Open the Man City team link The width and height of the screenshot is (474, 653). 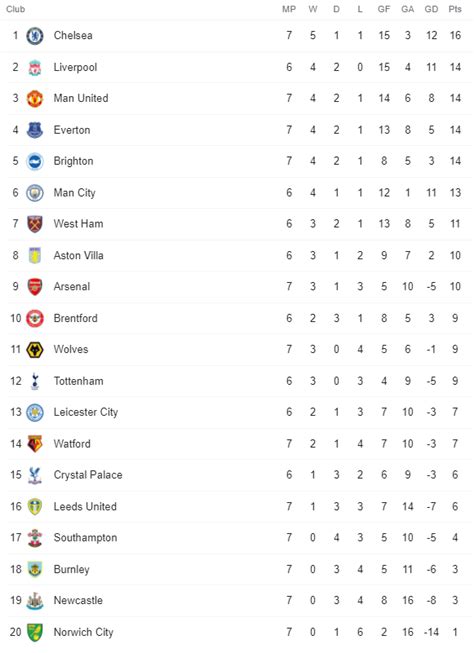pyautogui.click(x=75, y=193)
